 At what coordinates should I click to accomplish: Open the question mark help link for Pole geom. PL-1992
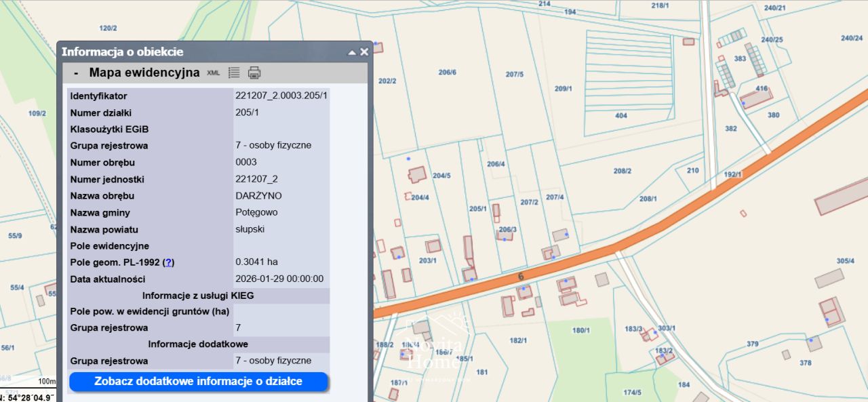coord(169,262)
